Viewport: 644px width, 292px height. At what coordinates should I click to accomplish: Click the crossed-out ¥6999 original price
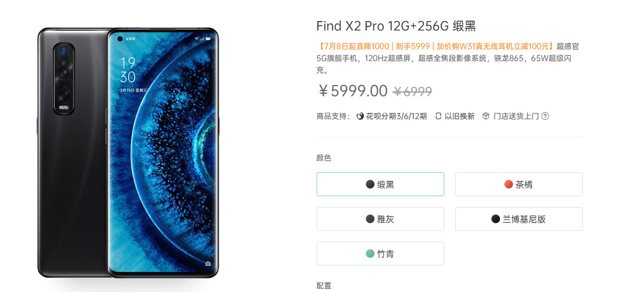412,92
